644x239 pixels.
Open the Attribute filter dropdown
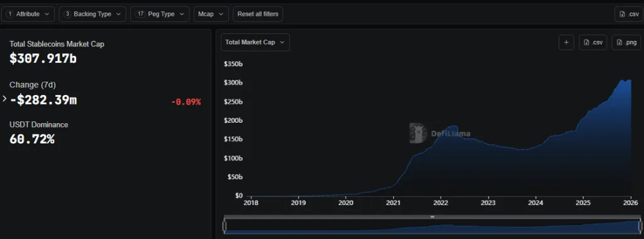point(28,14)
